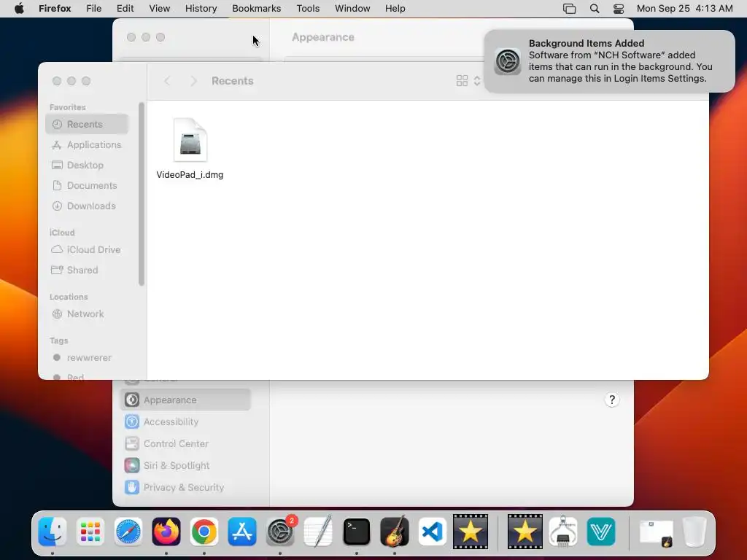This screenshot has width=747, height=560.
Task: Open Launchpad in the dock
Action: pos(90,532)
